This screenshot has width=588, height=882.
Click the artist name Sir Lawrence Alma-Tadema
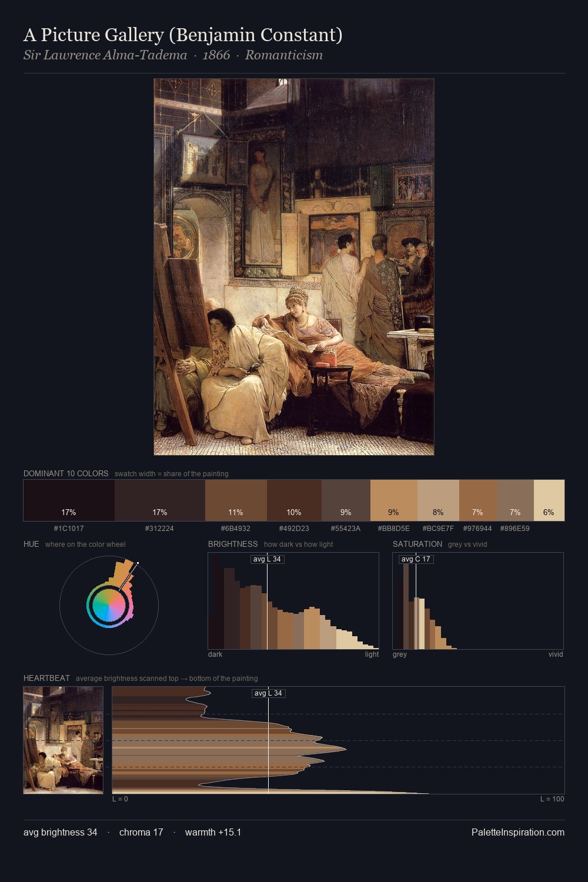click(x=105, y=55)
